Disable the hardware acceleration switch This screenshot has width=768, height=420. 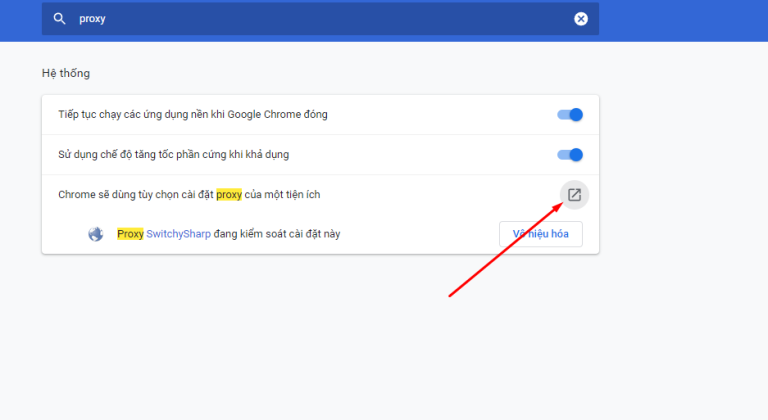(x=569, y=155)
